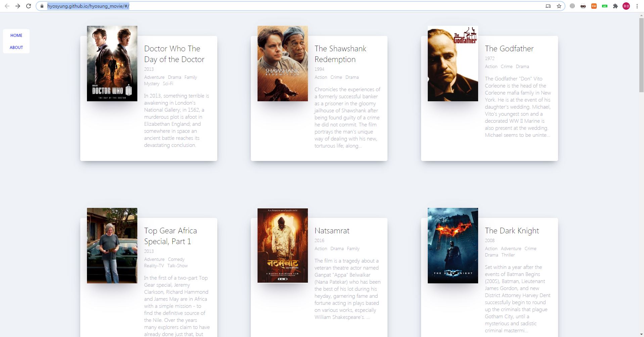Open the Natsamrat poster image
Screen dimensions: 644x337
[283, 245]
